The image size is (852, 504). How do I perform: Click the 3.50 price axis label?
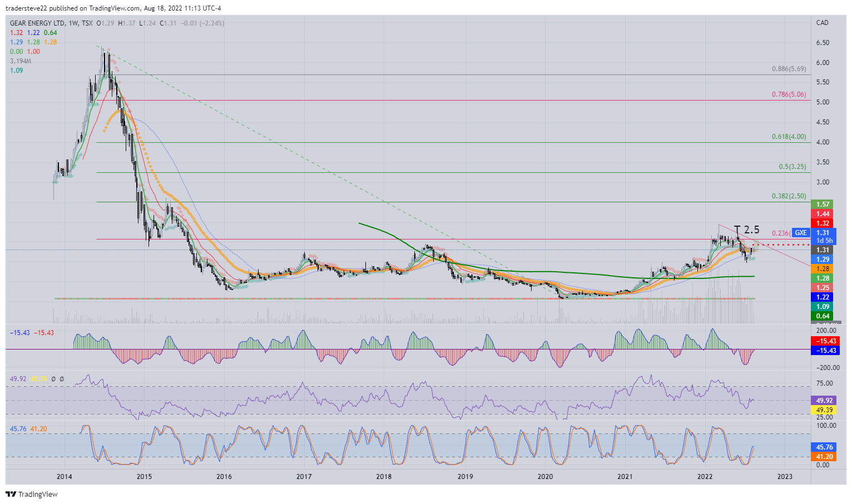(x=823, y=162)
